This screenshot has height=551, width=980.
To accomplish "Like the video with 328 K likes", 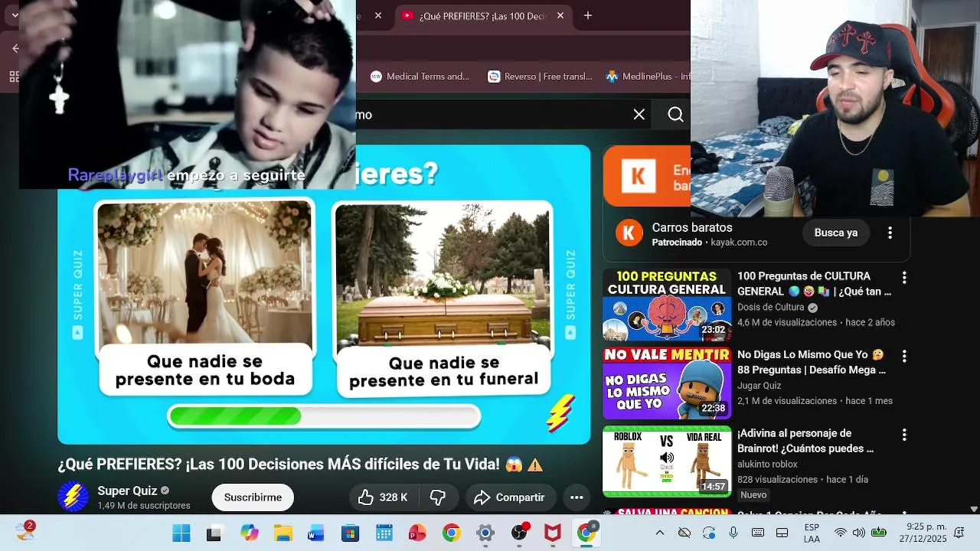I will 383,497.
